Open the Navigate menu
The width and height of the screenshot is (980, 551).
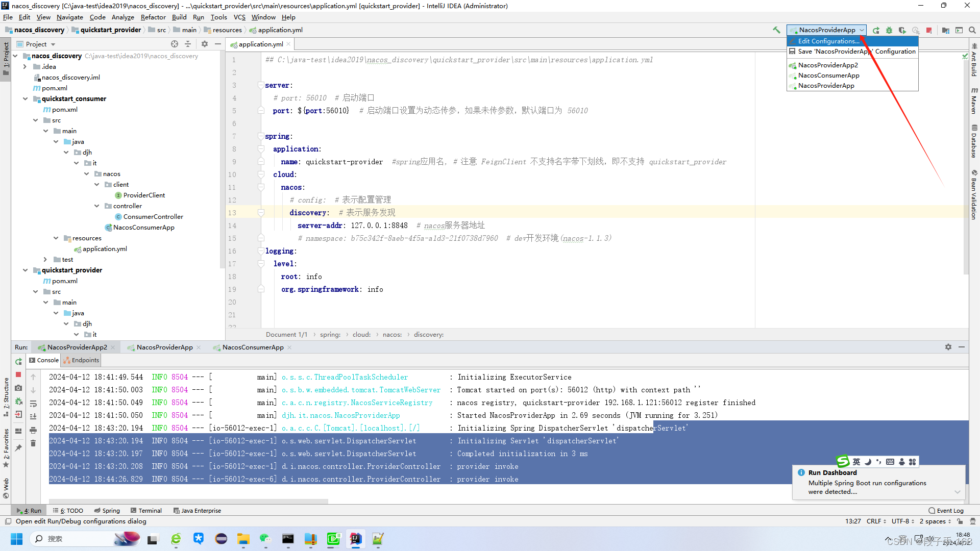pos(69,17)
